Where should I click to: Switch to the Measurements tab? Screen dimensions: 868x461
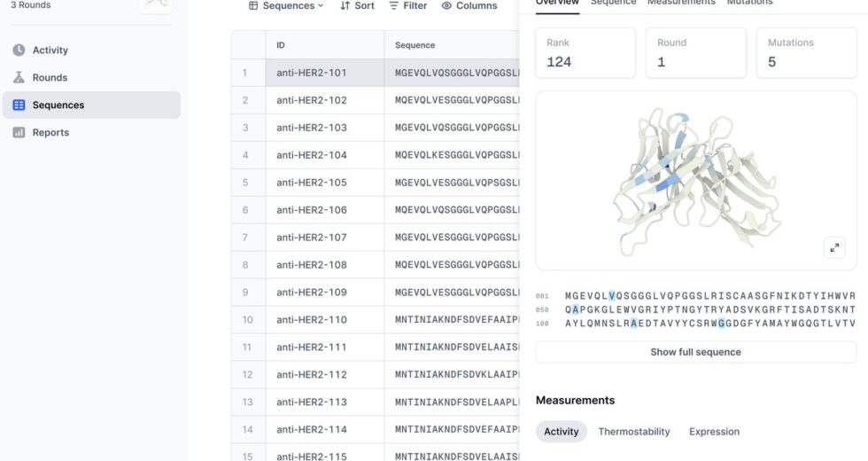(x=681, y=3)
